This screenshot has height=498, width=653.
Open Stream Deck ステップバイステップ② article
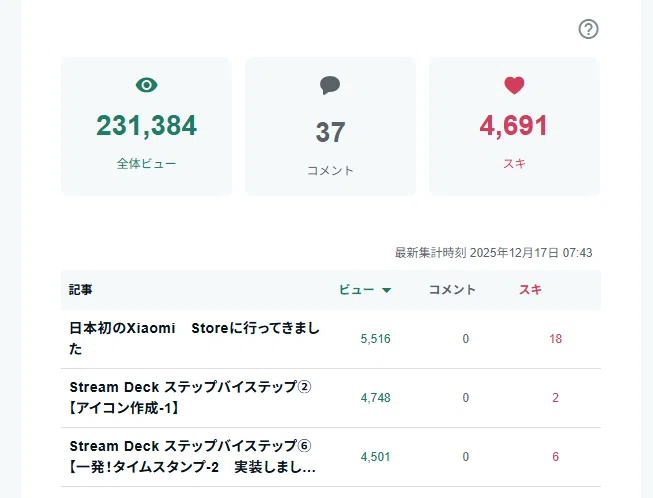tap(190, 398)
